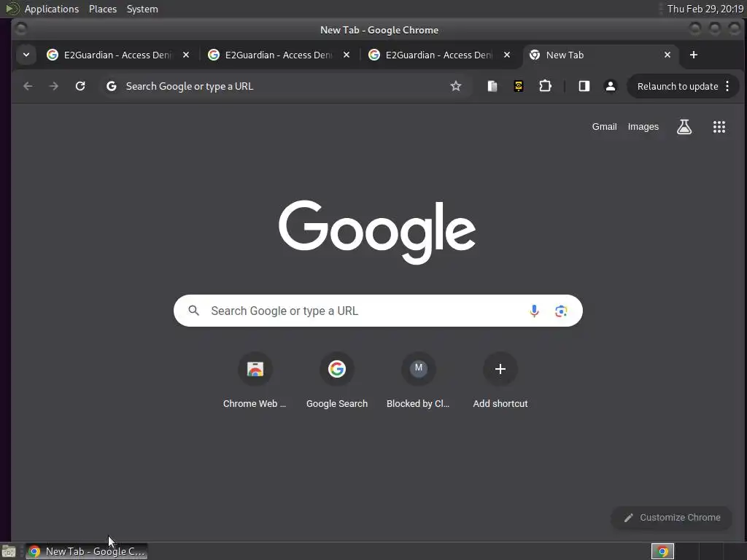Screen dimensions: 747x560
Task: Open the Gmail link
Action: coord(604,127)
